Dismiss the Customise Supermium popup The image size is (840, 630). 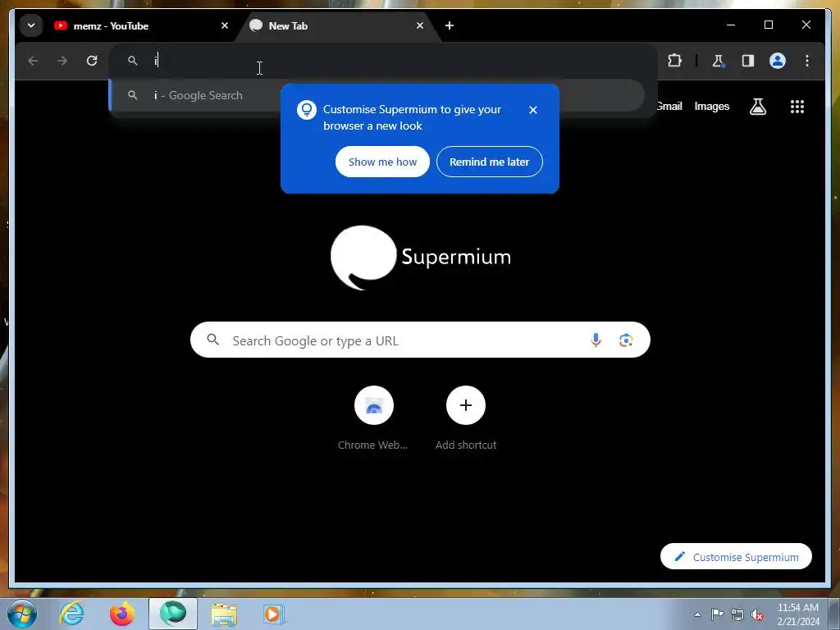533,110
